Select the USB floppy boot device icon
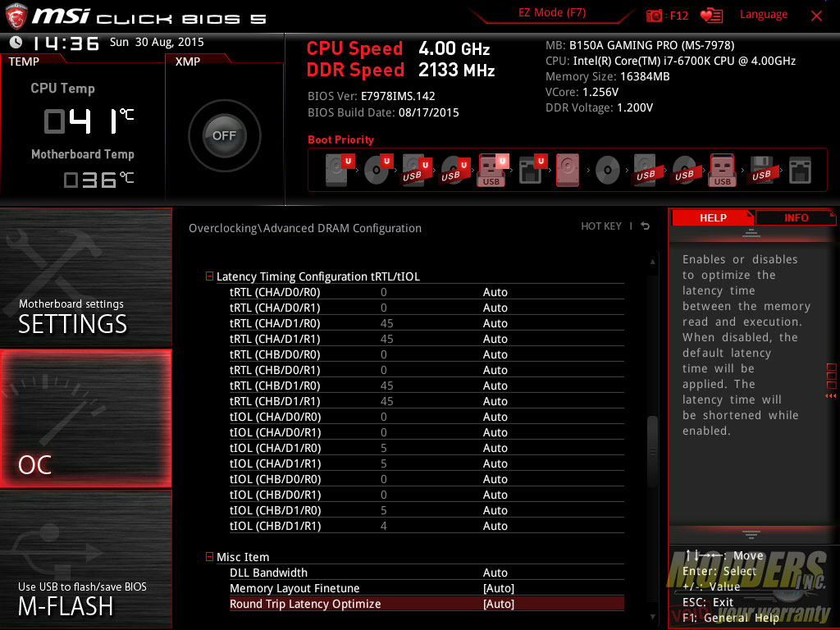The height and width of the screenshot is (630, 840). coord(761,170)
